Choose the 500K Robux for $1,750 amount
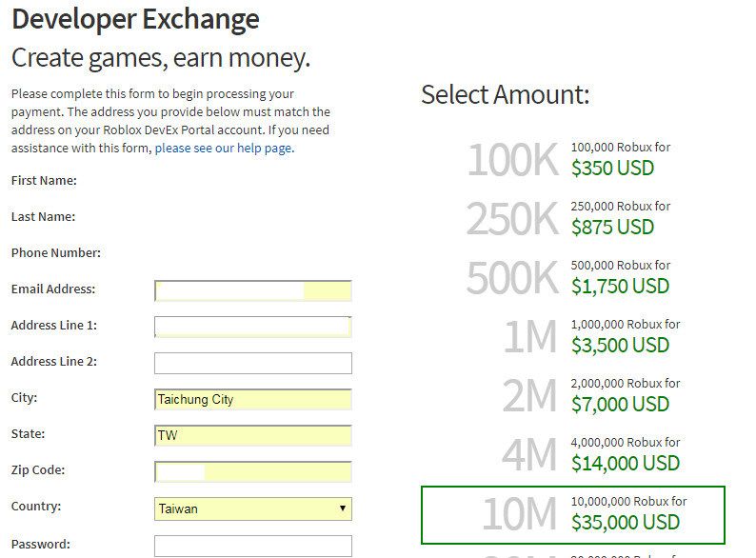756x558 pixels. tap(573, 277)
